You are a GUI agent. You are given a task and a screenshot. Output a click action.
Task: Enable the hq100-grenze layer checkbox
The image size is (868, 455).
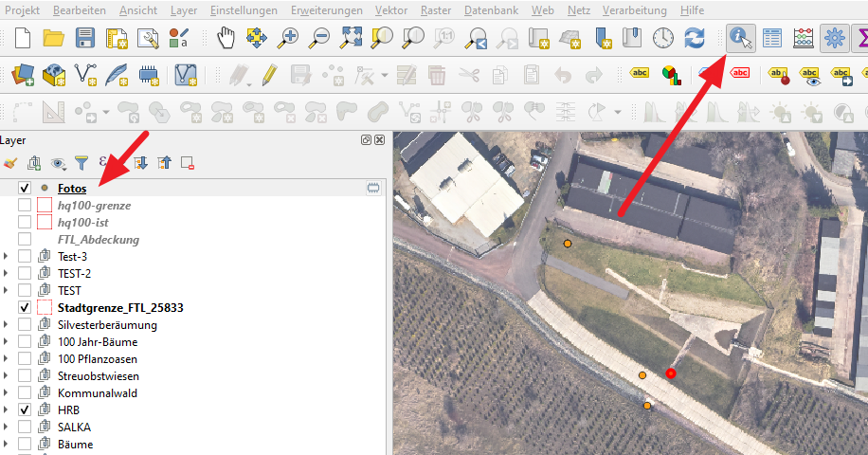(x=25, y=206)
